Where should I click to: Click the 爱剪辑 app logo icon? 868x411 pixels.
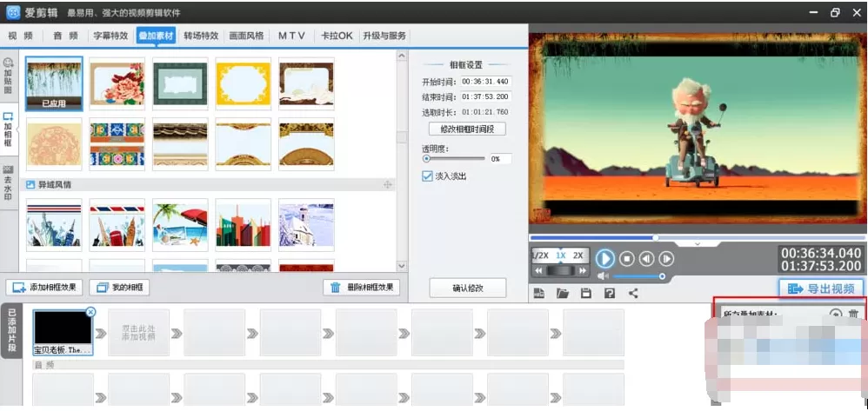click(12, 11)
